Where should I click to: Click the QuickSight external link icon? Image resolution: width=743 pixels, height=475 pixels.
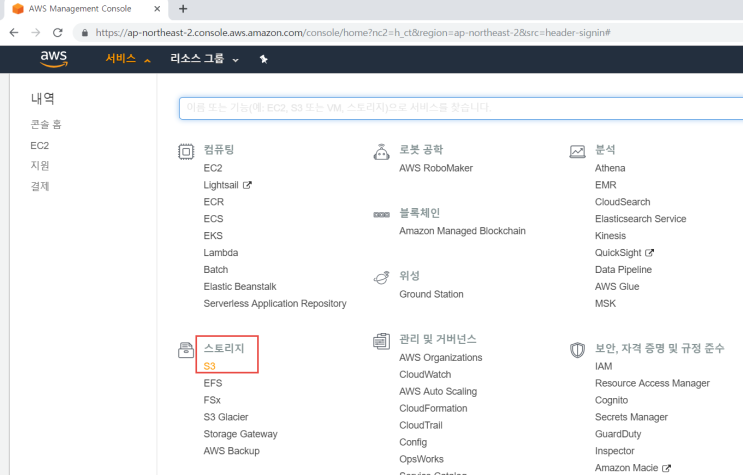coord(650,253)
